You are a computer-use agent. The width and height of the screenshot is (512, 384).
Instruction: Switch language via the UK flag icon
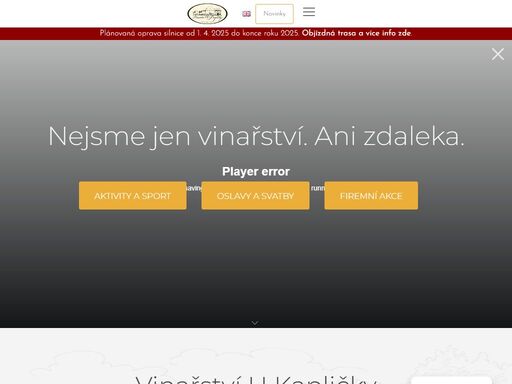[246, 14]
